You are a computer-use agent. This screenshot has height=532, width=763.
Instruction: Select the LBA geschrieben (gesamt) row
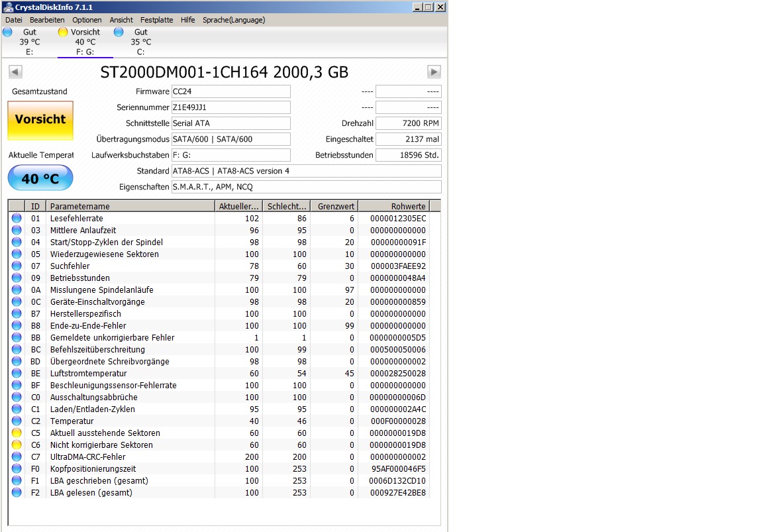(x=219, y=480)
